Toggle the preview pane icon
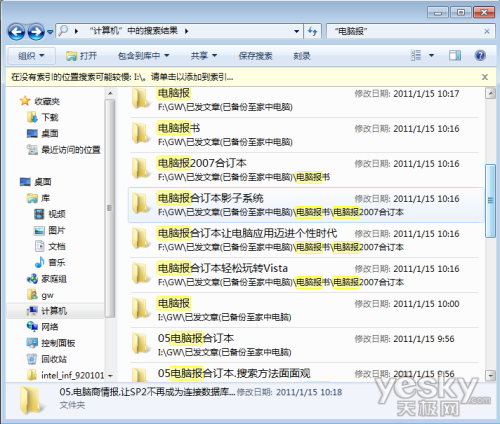This screenshot has width=500, height=424. click(x=455, y=55)
